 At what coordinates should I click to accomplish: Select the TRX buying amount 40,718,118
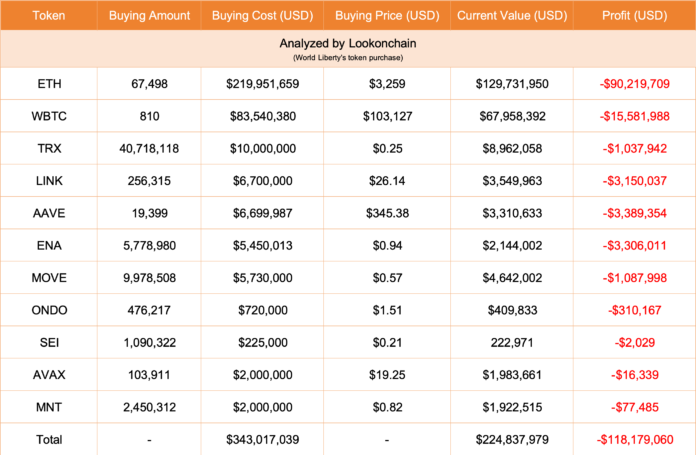[x=149, y=149]
